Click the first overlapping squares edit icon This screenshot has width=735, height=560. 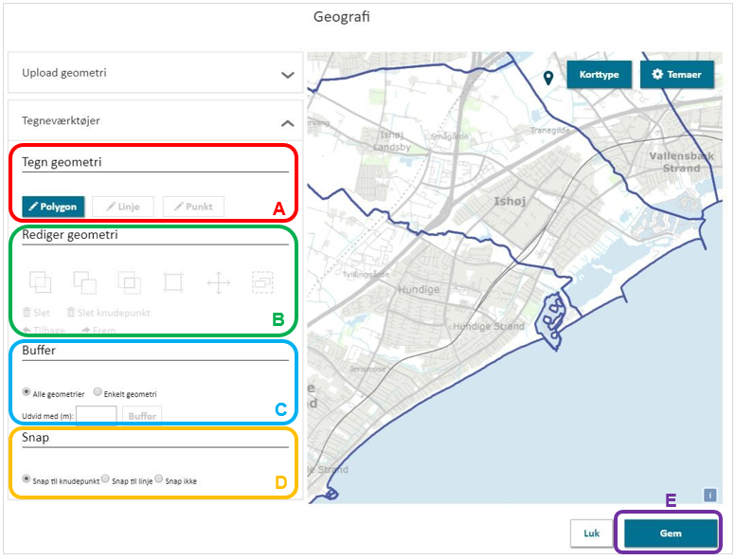(40, 281)
